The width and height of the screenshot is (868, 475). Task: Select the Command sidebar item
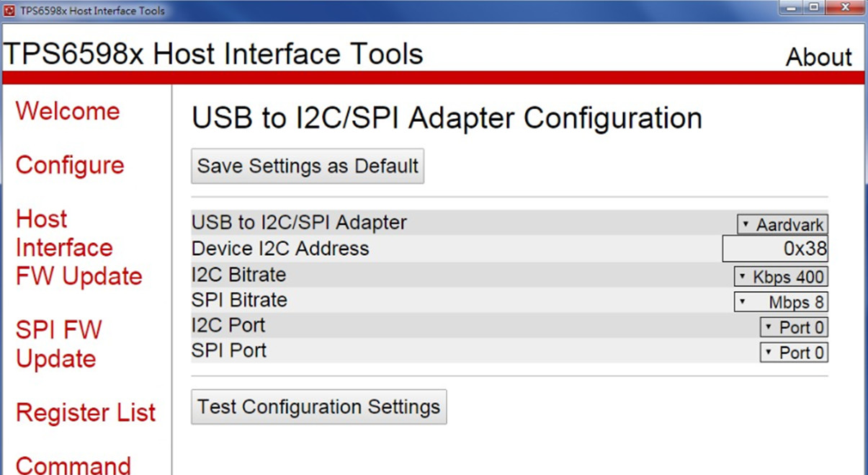[73, 464]
